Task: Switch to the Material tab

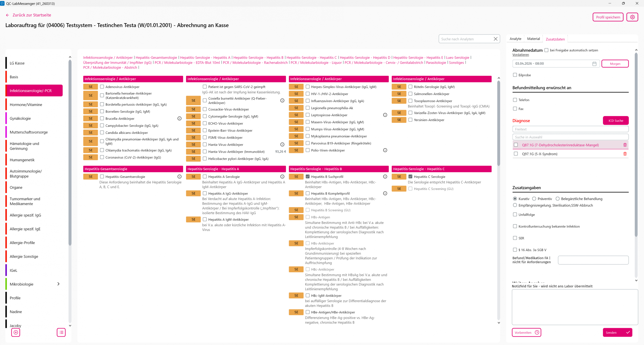Action: 533,39
